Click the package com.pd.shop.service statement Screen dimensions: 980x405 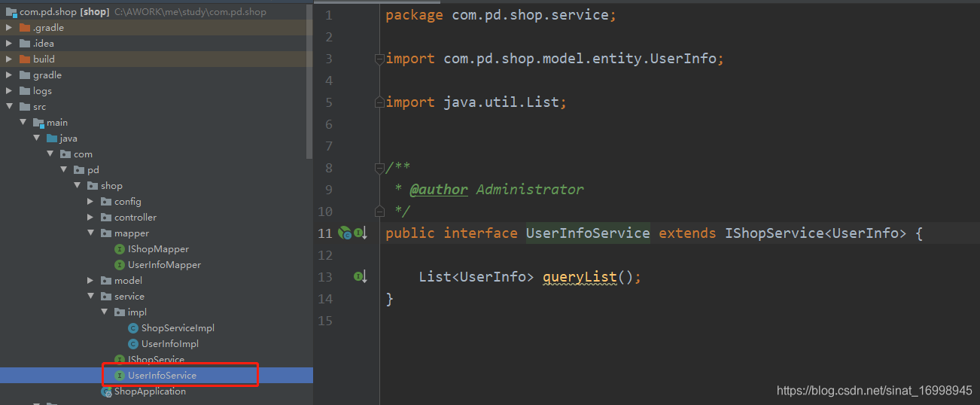[x=501, y=15]
